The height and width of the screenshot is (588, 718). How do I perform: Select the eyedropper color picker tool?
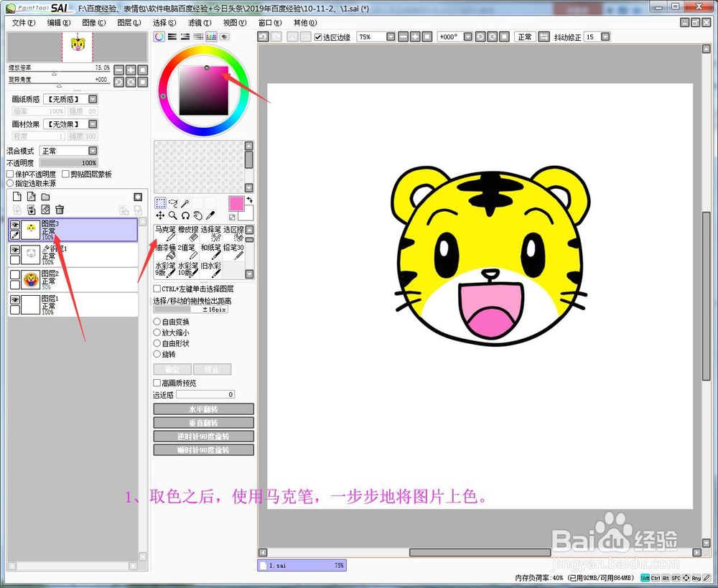pyautogui.click(x=210, y=215)
